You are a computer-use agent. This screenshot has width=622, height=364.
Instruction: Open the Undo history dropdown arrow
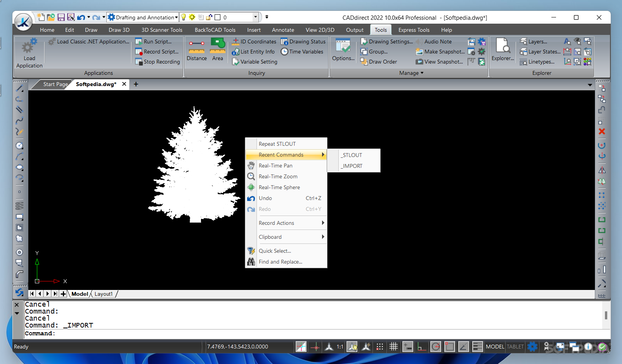[x=88, y=17]
